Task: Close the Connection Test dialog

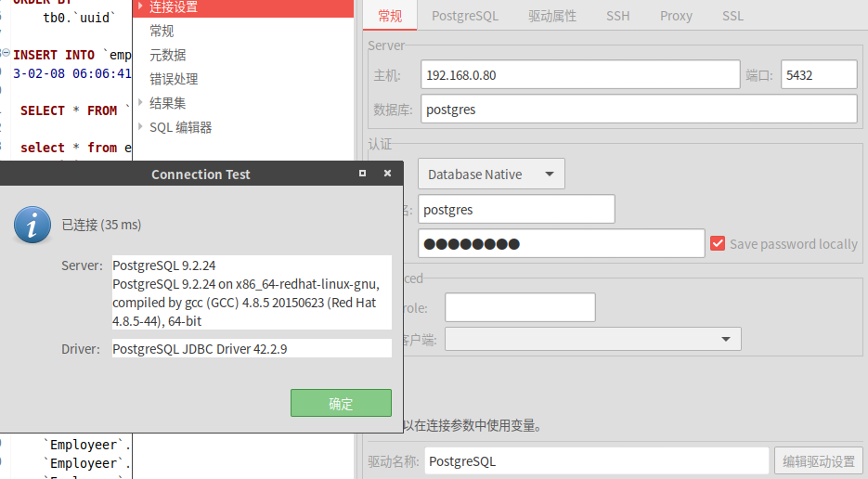Action: point(387,174)
